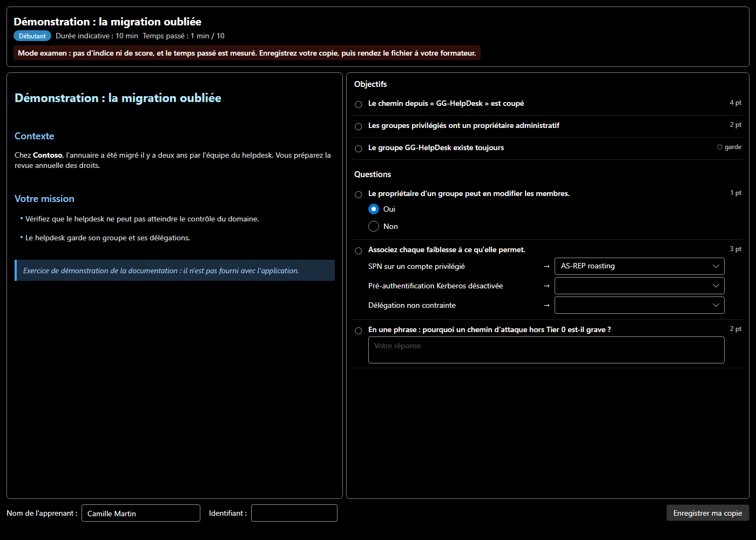Click "Durée indicative : 10 min" text
This screenshot has height=540, width=756.
[97, 36]
